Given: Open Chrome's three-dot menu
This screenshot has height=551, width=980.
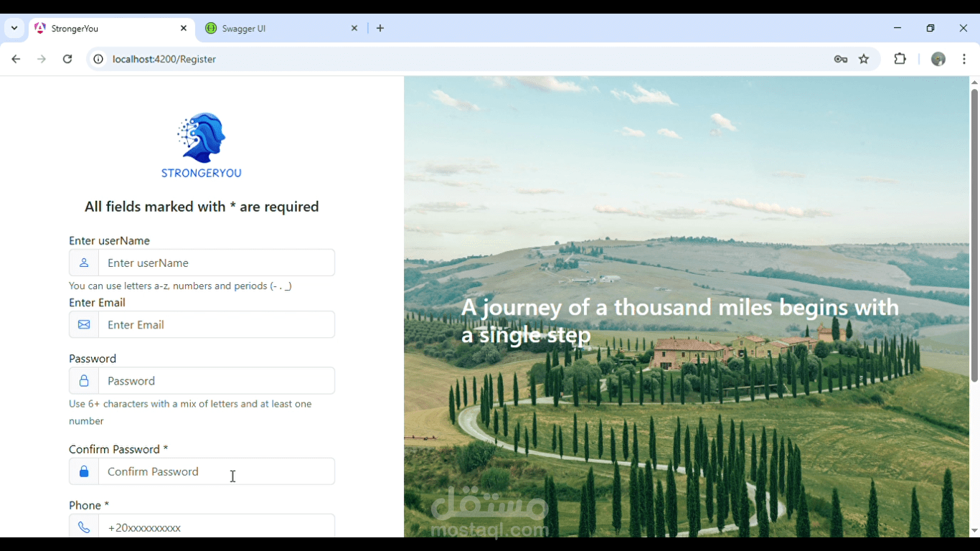Looking at the screenshot, I should (964, 59).
